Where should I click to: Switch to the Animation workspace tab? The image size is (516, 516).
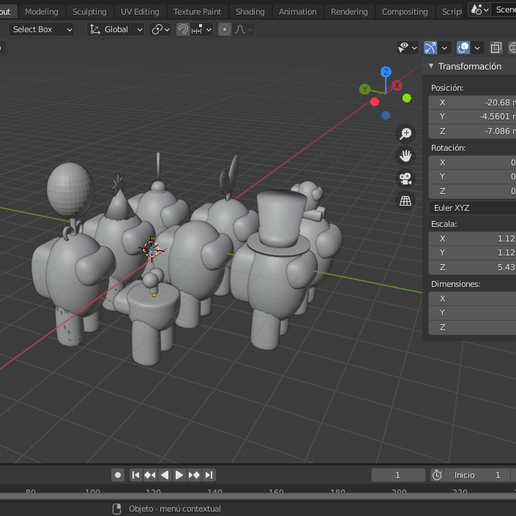click(298, 12)
